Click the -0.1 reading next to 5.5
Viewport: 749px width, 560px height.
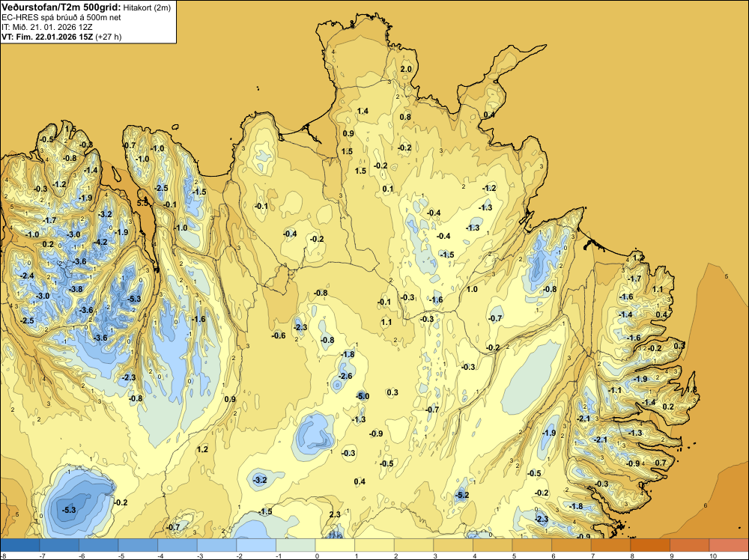pos(169,204)
